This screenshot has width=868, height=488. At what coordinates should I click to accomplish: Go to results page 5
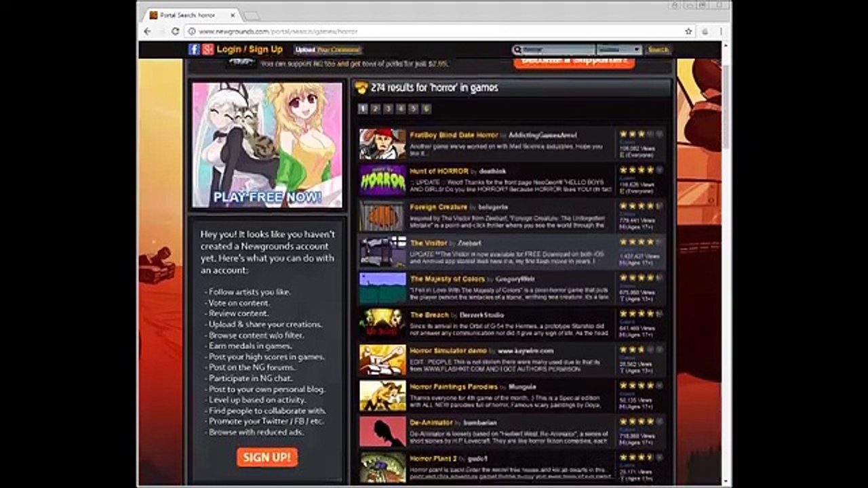(414, 108)
